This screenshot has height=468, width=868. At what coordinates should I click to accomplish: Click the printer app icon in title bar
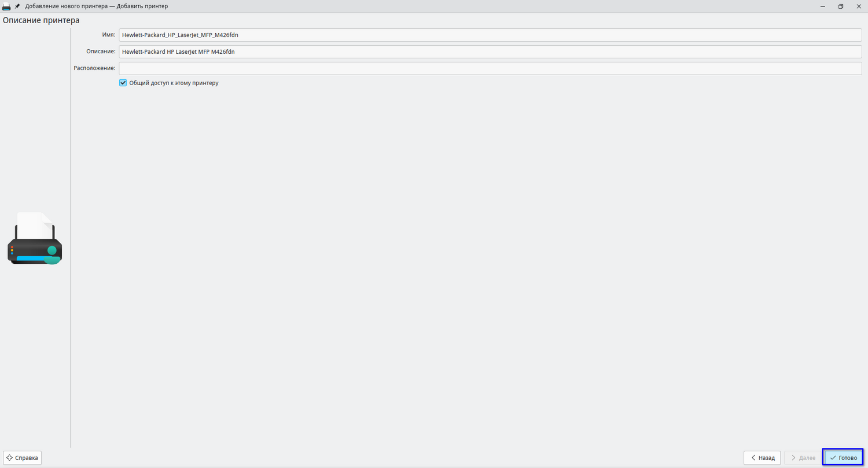point(6,6)
